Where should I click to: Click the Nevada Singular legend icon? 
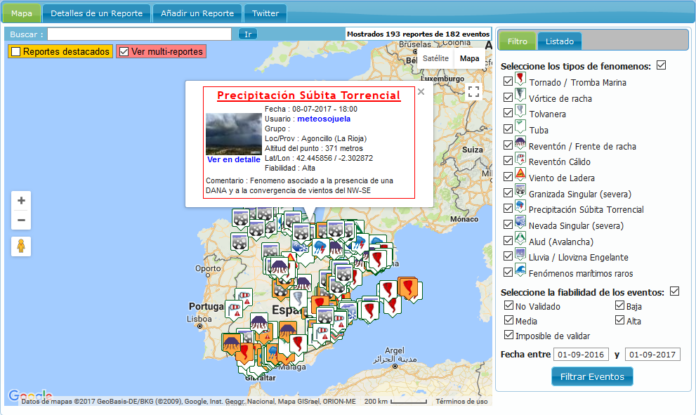[x=520, y=222]
